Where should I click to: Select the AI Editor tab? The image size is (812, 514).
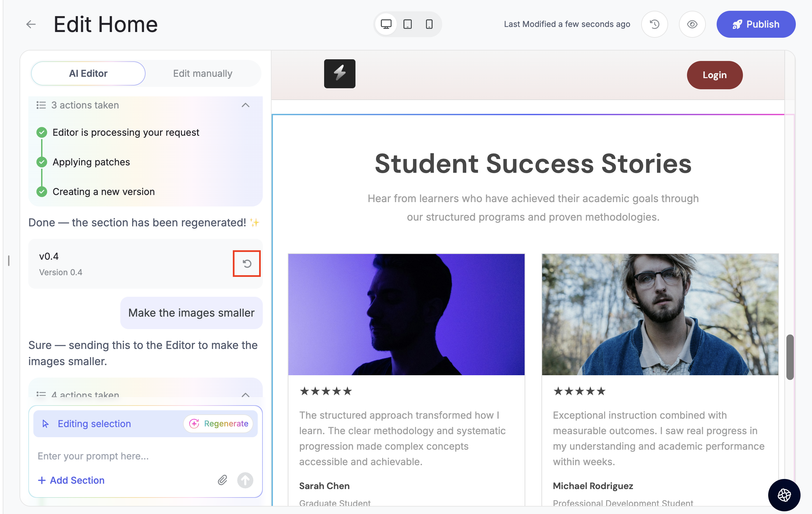coord(88,73)
